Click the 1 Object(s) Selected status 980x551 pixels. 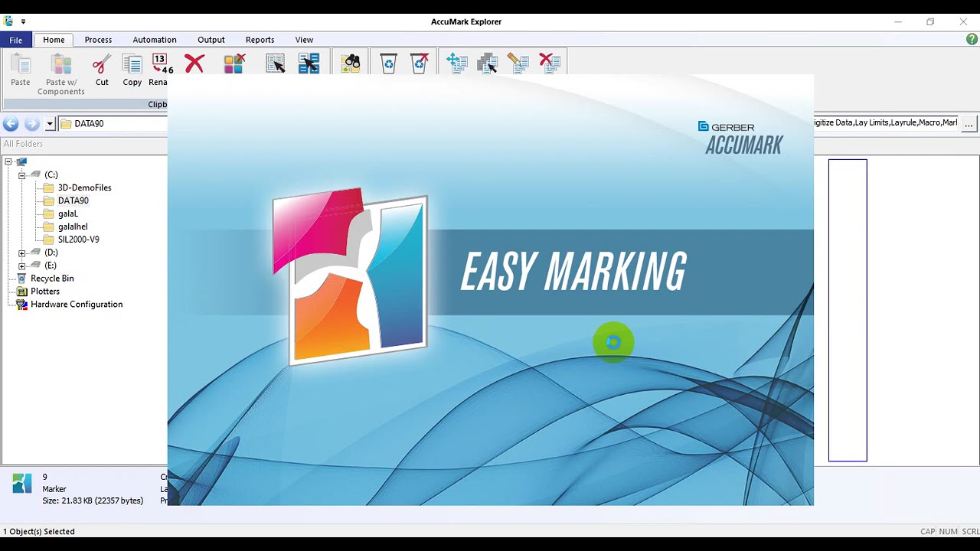[39, 531]
